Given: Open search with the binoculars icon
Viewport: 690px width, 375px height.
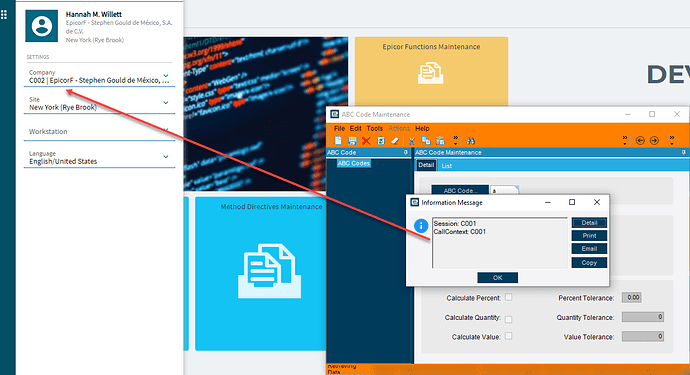Looking at the screenshot, I should pos(471,141).
